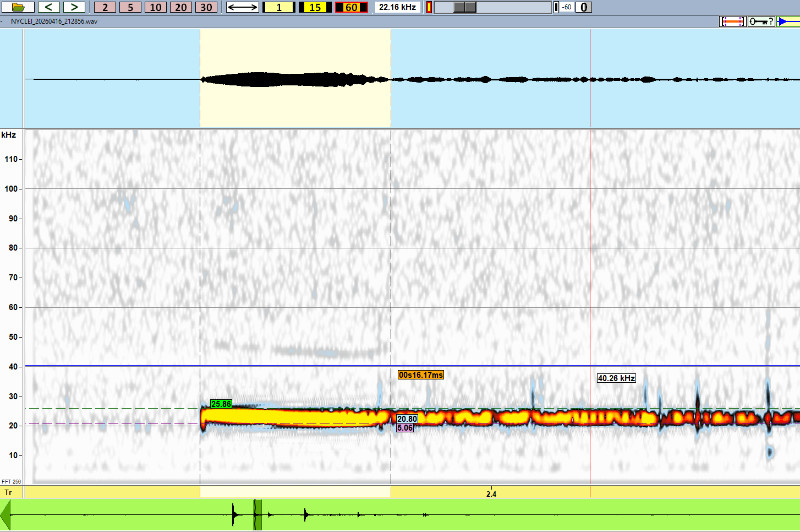Click the dark green marker in overview strip
Viewport: 800px width, 532px height.
pyautogui.click(x=257, y=515)
